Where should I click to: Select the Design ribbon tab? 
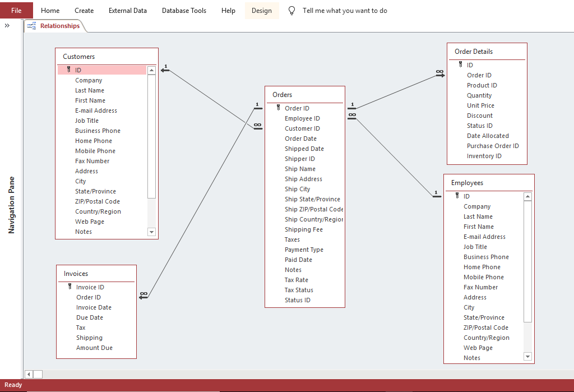tap(262, 11)
